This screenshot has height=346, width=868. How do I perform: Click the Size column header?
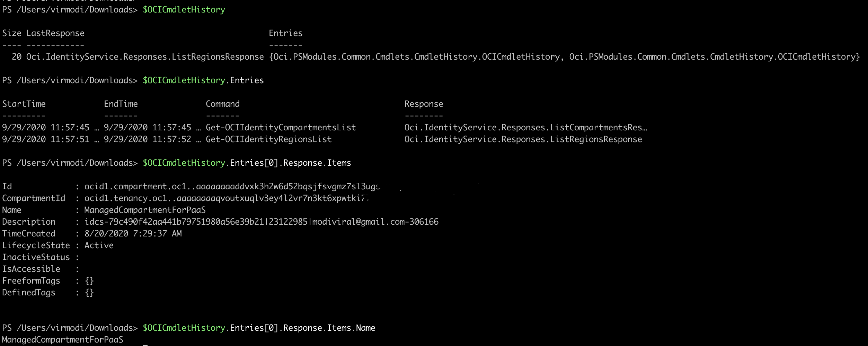[x=12, y=33]
